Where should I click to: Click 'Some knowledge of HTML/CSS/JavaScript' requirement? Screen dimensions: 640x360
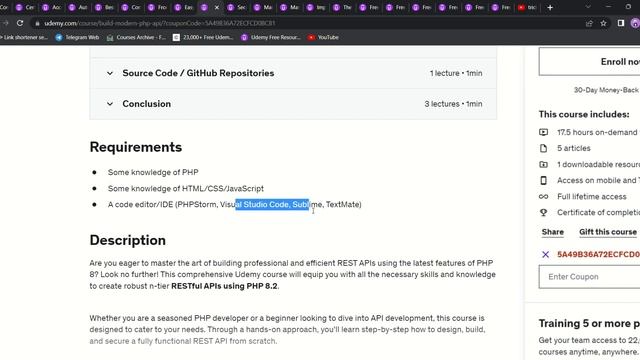(x=186, y=189)
